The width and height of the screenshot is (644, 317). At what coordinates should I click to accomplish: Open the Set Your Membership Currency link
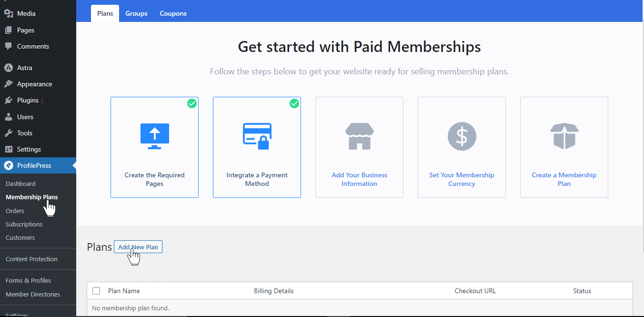[x=462, y=179]
